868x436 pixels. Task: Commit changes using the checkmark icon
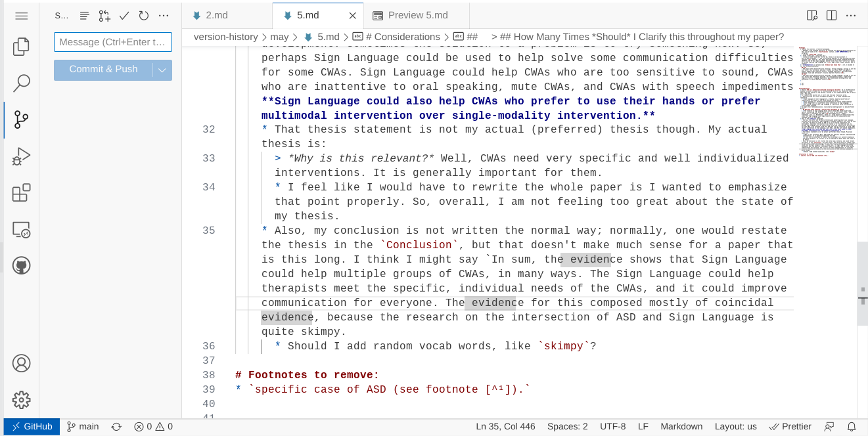tap(124, 15)
